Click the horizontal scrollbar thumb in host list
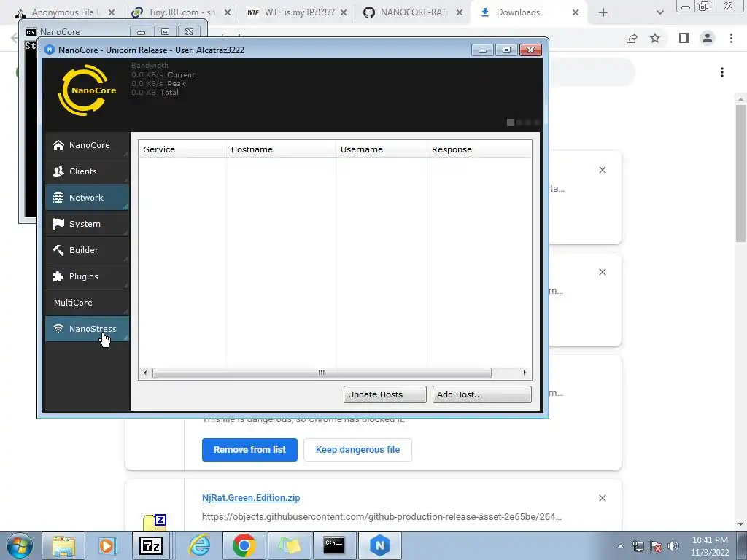747x560 pixels. 322,373
